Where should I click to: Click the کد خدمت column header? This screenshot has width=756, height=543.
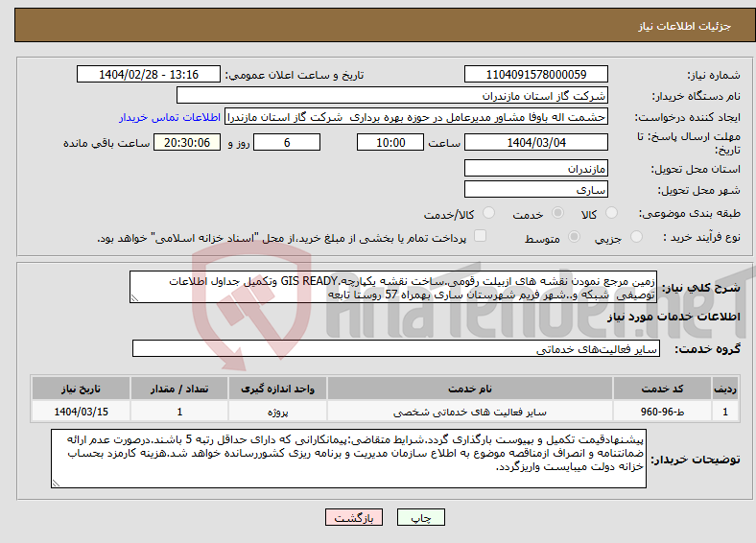click(x=663, y=389)
